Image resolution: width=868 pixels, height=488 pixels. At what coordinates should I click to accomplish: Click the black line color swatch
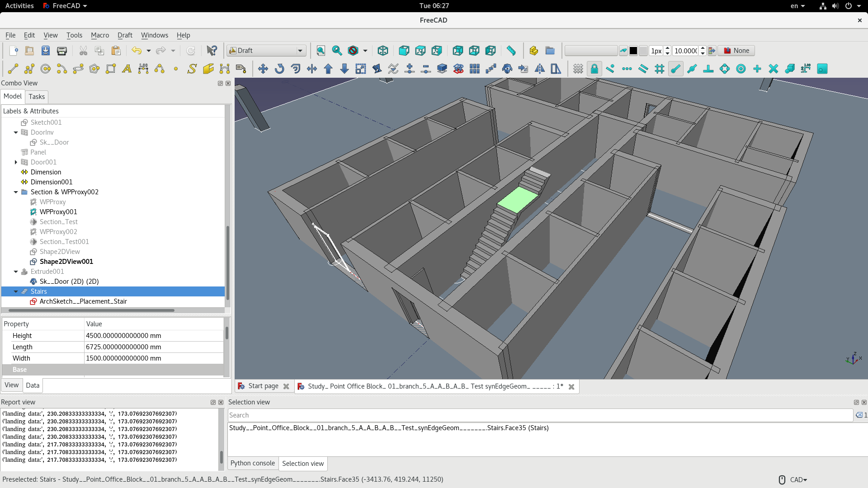coord(633,51)
